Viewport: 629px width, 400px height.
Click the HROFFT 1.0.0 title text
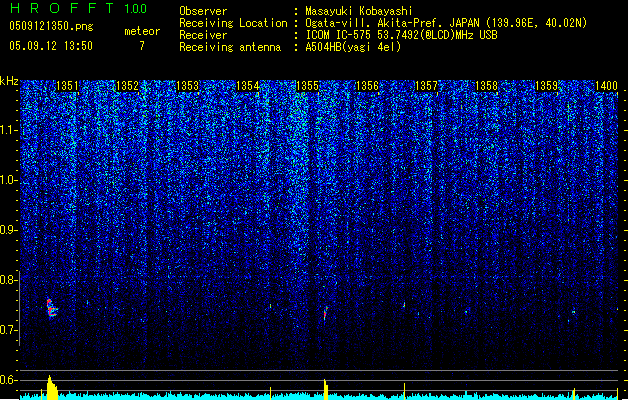pos(78,8)
